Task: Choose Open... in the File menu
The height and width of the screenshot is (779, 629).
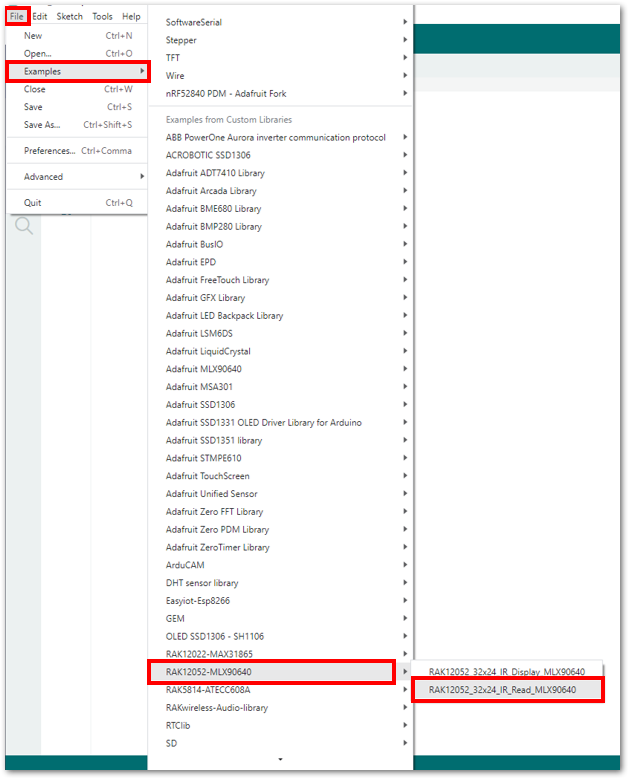Action: pos(78,54)
